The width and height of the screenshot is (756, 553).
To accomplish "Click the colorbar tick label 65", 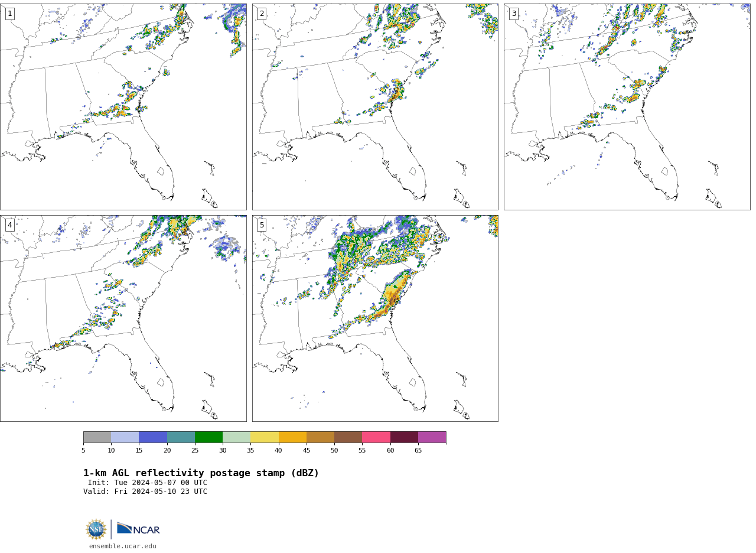I will 418,451.
